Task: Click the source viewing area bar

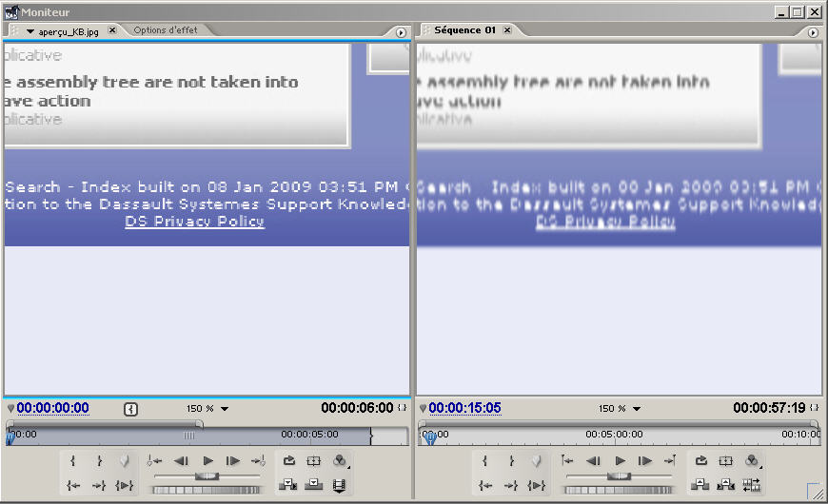Action: 105,423
